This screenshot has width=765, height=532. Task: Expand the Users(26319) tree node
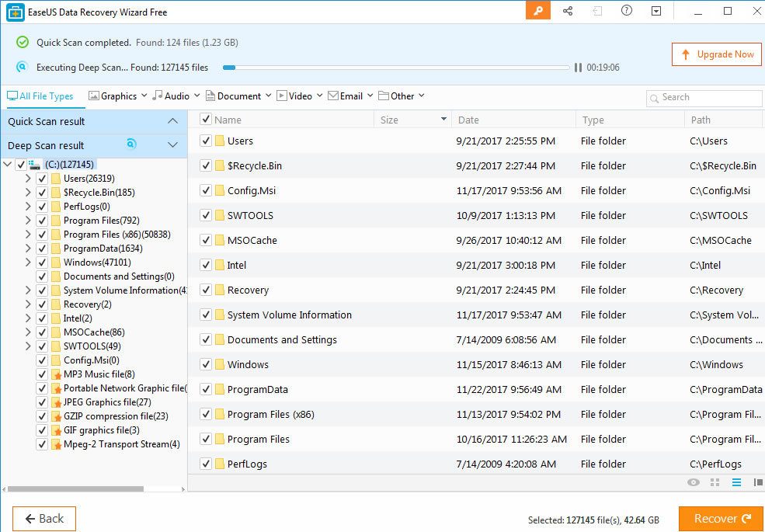28,179
